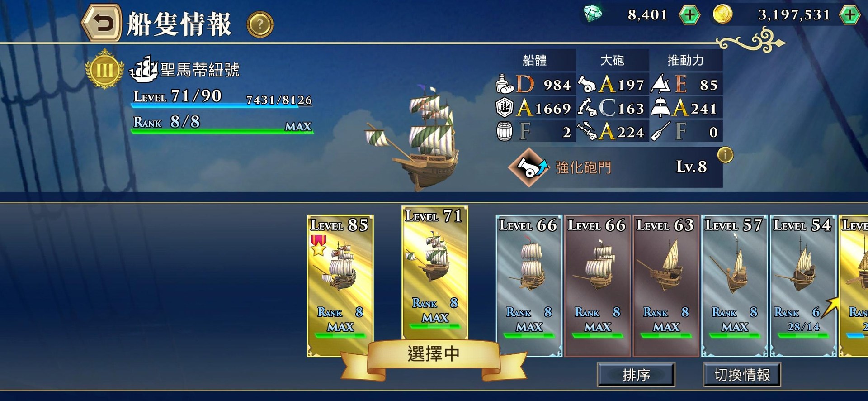Click the 推動力 propulsion stats header

[686, 60]
